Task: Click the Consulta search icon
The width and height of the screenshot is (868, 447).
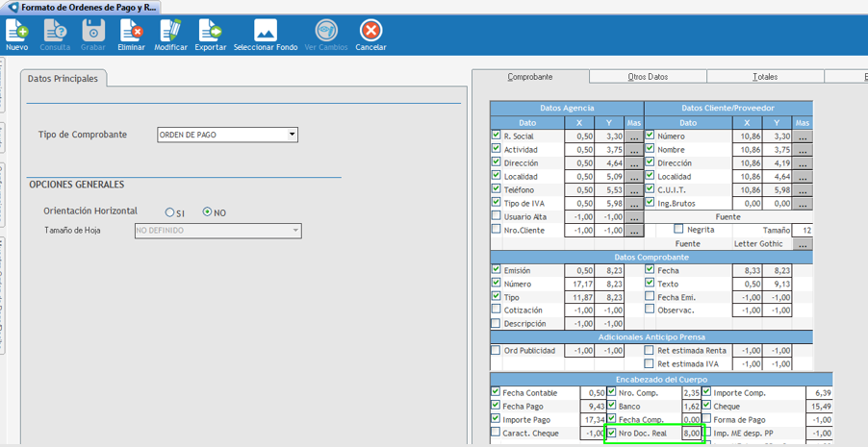Action: pos(55,32)
